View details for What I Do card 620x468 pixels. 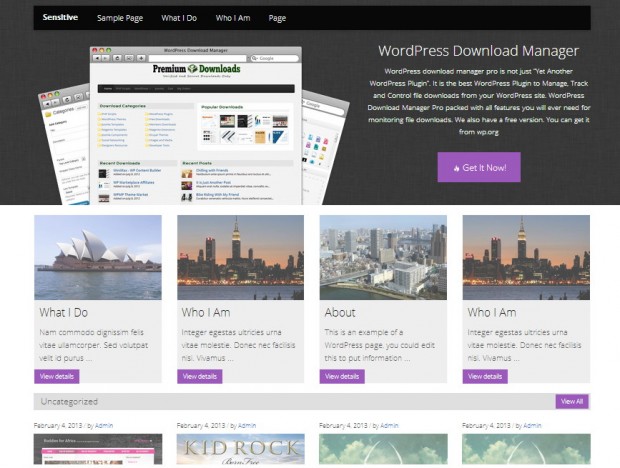(57, 376)
